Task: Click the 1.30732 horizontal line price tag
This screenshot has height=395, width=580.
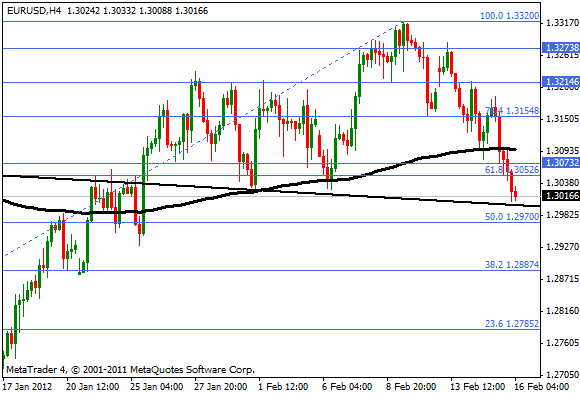Action: click(x=561, y=162)
